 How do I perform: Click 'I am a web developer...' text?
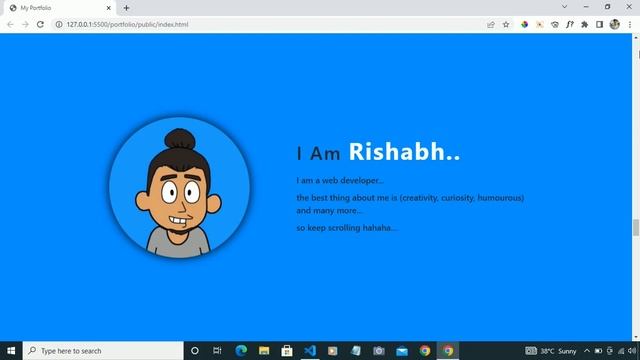coord(340,180)
